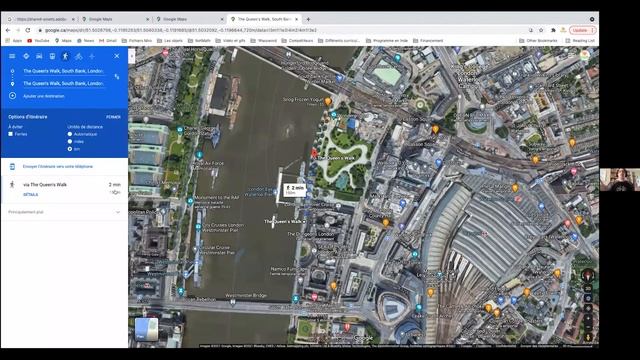The image size is (640, 360).
Task: Send directions to your phone
Action: pyautogui.click(x=58, y=167)
